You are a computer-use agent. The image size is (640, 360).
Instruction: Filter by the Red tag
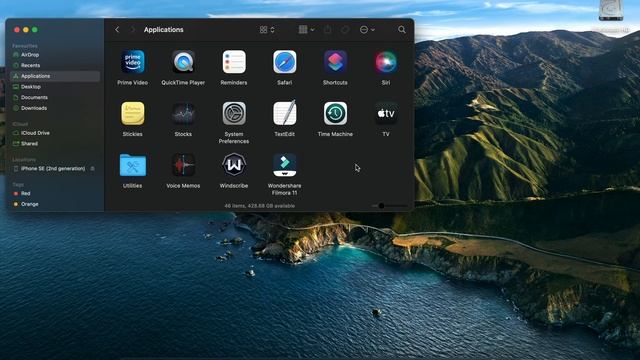(x=55, y=193)
